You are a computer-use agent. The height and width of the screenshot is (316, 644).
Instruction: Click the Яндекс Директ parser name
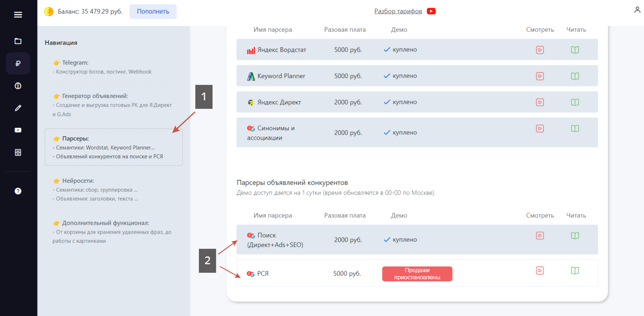point(279,102)
